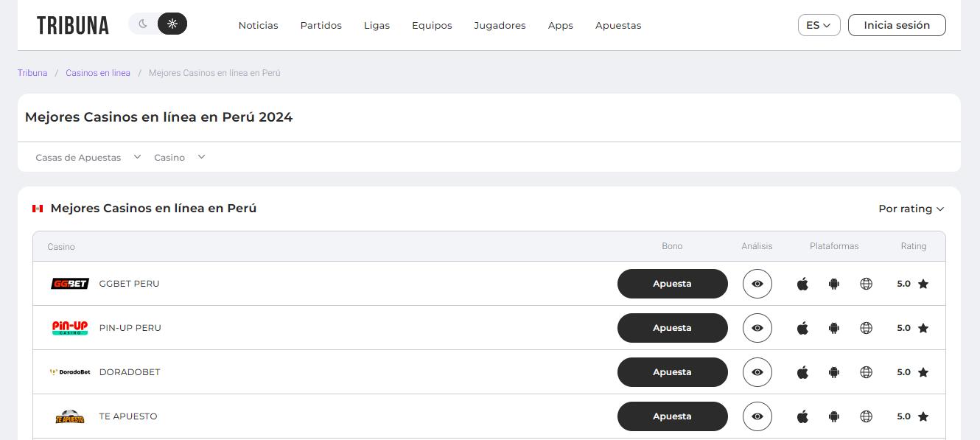Screen dimensions: 980x440
Task: Open the Noticias menu item
Action: click(258, 25)
